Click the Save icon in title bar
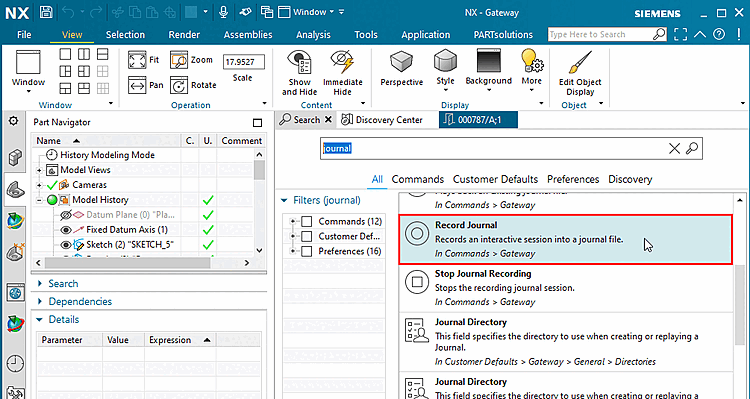Image resolution: width=750 pixels, height=399 pixels. click(46, 12)
